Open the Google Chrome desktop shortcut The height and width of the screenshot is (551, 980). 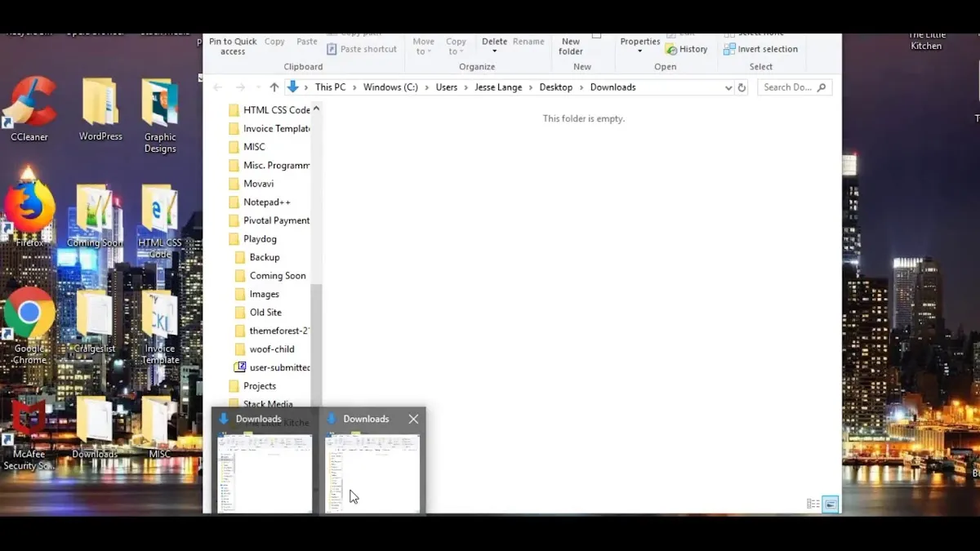click(x=29, y=314)
